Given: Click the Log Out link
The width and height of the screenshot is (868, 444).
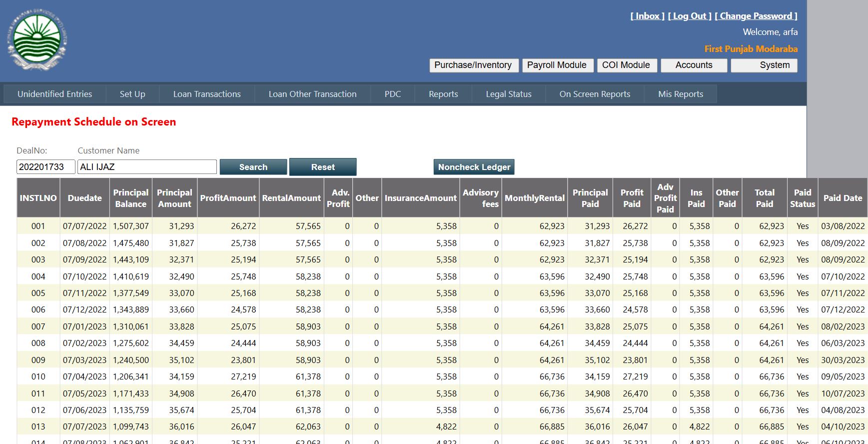Looking at the screenshot, I should [x=690, y=16].
